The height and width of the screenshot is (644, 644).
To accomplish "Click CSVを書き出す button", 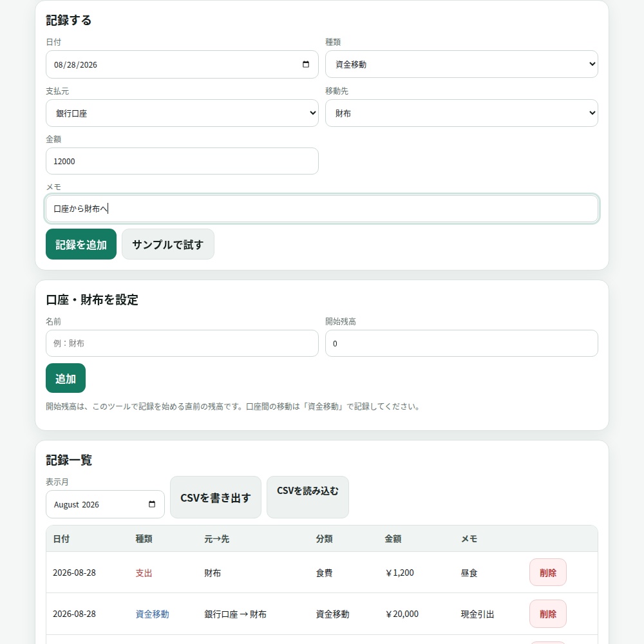I will 216,497.
